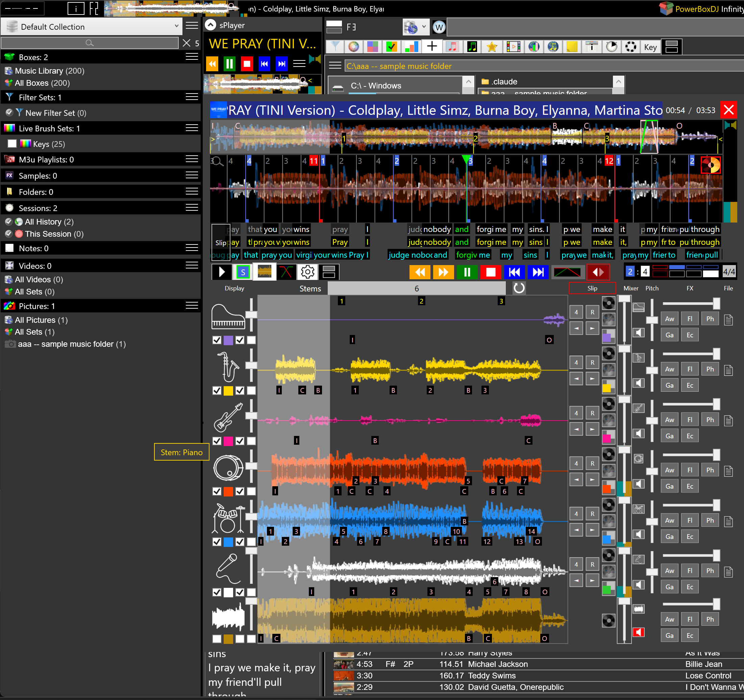This screenshot has height=700, width=744.
Task: Open the Default Collection dropdown
Action: (91, 27)
